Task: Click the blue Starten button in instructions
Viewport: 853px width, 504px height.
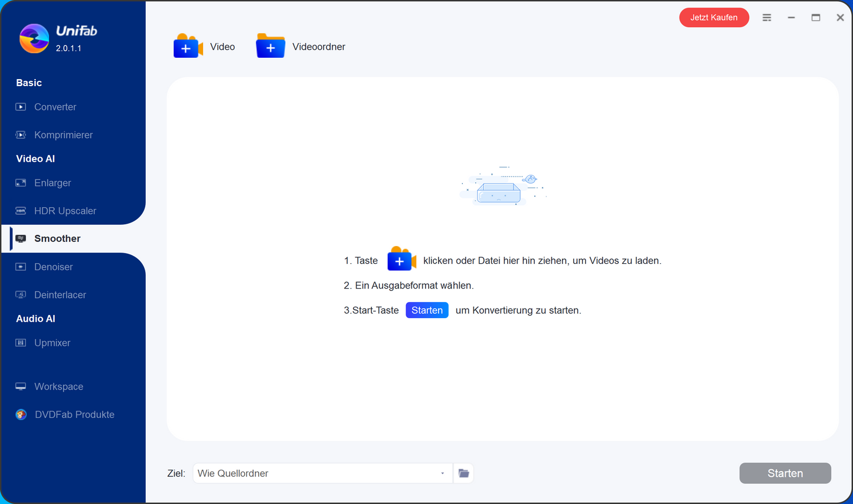Action: 427,310
